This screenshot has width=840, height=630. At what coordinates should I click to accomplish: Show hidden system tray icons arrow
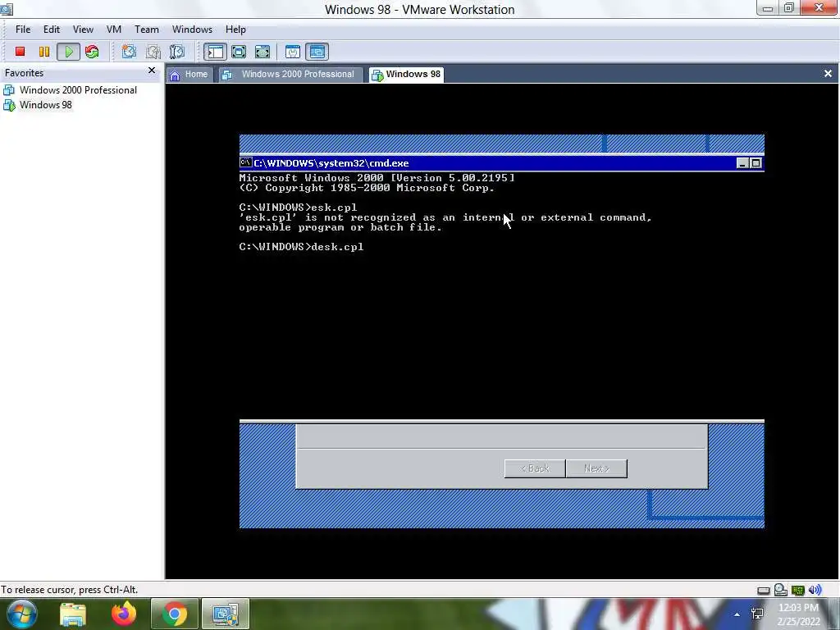tap(737, 614)
